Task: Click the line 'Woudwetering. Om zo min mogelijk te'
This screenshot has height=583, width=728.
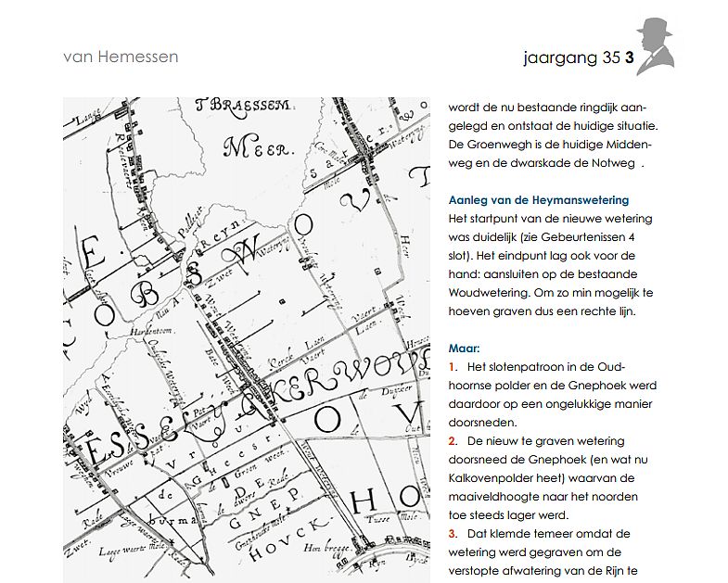Action: 551,293
